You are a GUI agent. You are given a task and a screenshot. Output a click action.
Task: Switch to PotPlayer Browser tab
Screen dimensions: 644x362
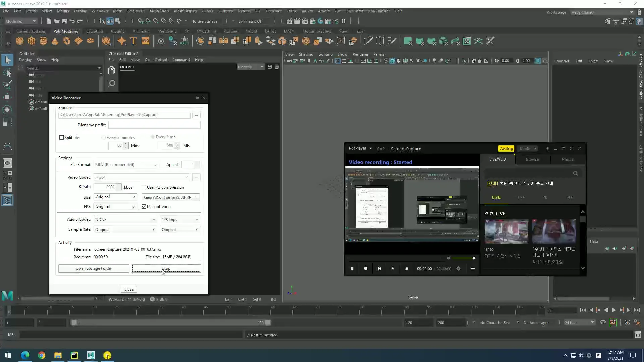pos(533,159)
